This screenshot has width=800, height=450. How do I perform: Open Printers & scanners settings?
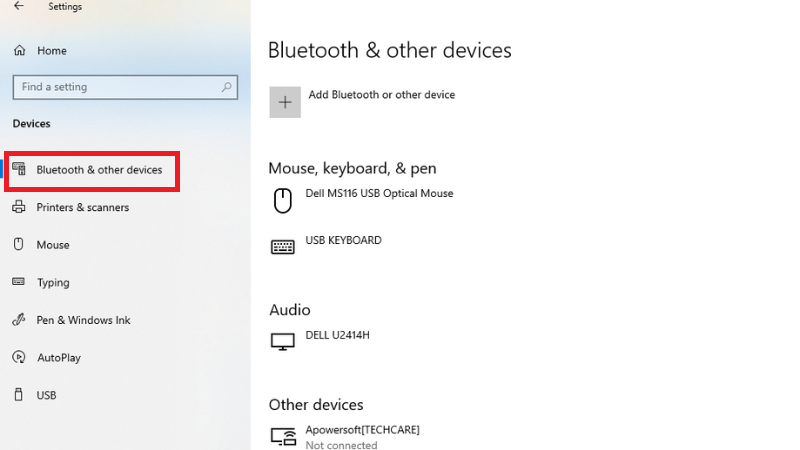click(x=83, y=207)
